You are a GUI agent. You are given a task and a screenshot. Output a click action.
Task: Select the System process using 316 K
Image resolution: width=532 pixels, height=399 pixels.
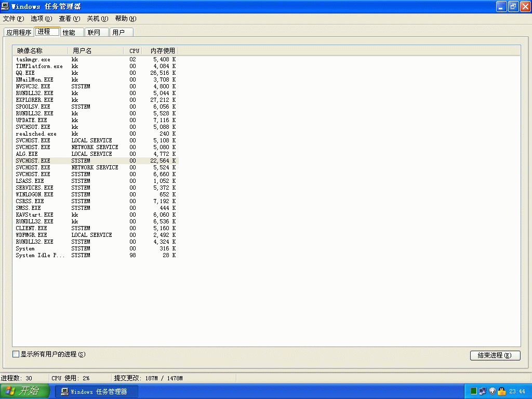(x=96, y=249)
